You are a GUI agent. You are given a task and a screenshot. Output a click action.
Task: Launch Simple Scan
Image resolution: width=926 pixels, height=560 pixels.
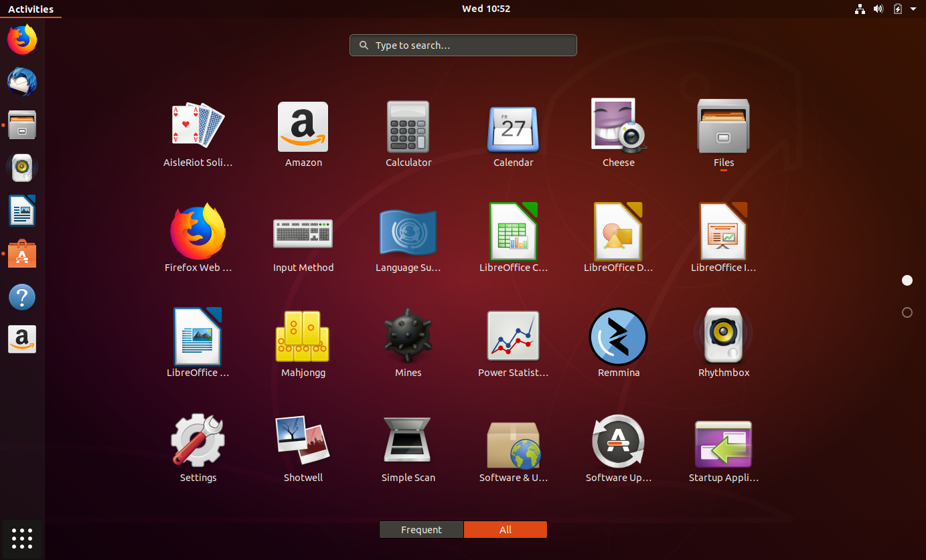(x=408, y=440)
